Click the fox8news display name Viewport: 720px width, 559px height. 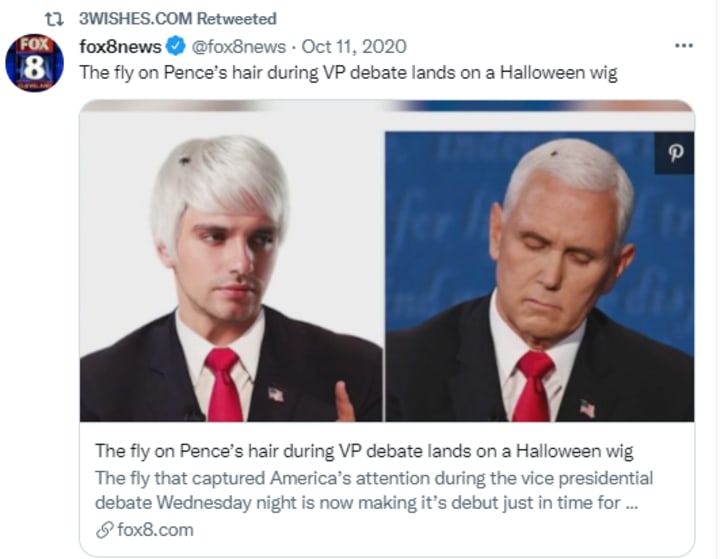coord(120,46)
